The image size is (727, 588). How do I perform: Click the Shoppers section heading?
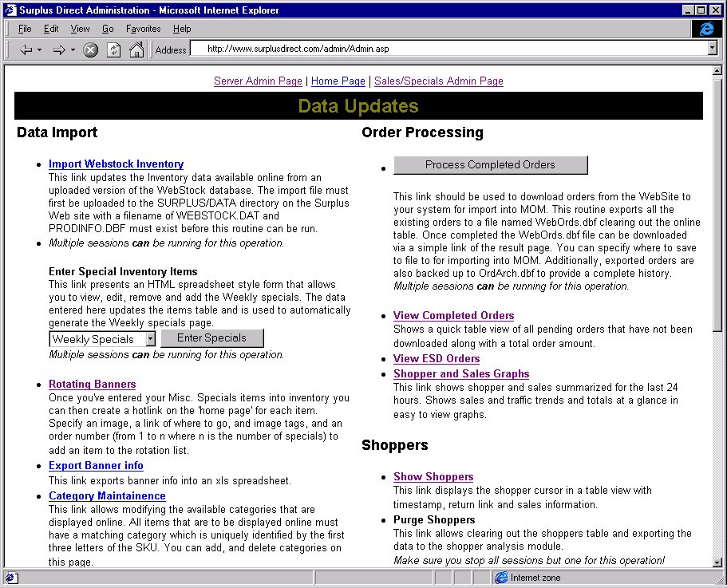[x=394, y=445]
